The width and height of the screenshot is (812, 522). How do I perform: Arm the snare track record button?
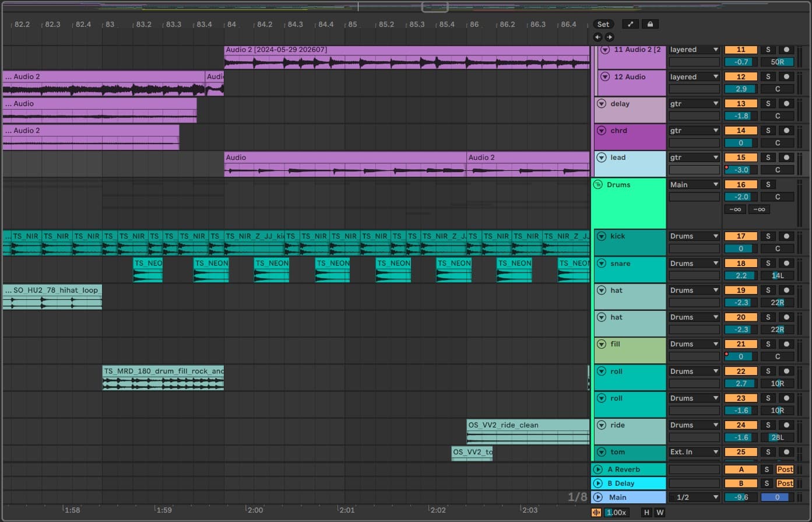tap(786, 263)
